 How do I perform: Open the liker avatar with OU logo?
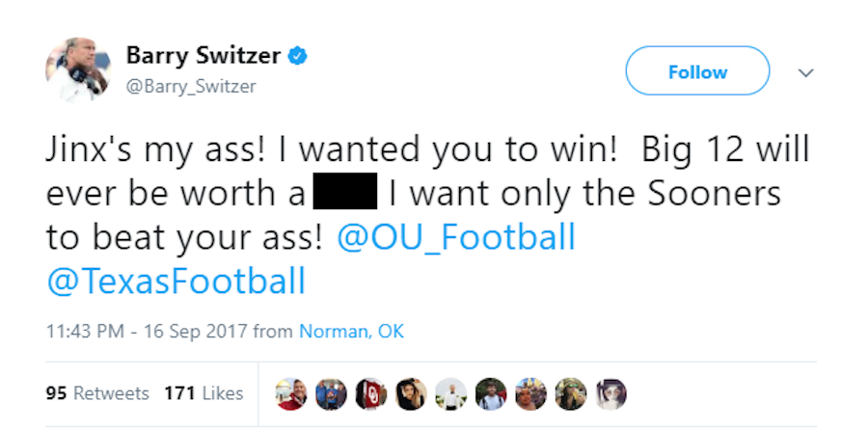(371, 393)
